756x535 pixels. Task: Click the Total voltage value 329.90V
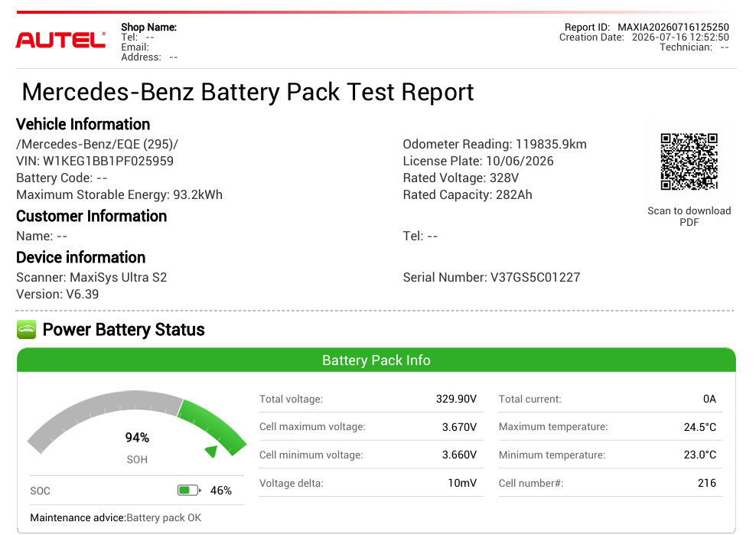click(456, 399)
